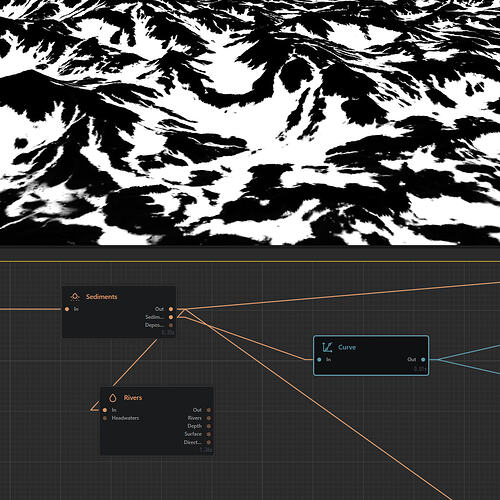Select the Headwaters input port on Rivers
The height and width of the screenshot is (500, 500).
(x=105, y=418)
